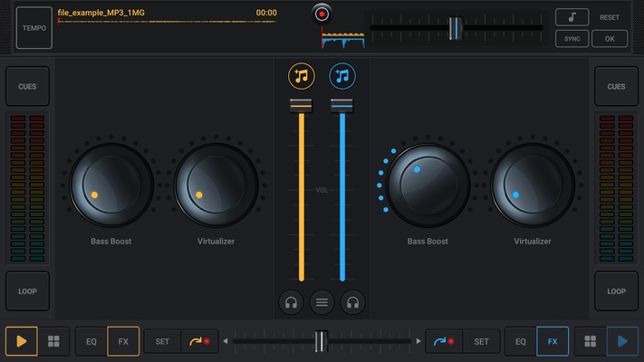This screenshot has width=644, height=362.
Task: Click the tempo pitch slider handle
Action: coord(456,28)
